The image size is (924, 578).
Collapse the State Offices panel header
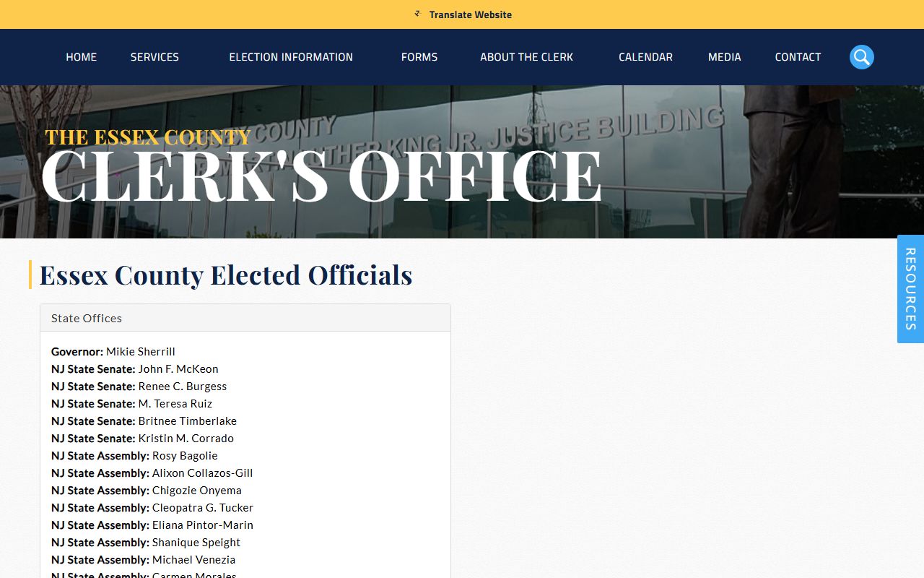[245, 318]
